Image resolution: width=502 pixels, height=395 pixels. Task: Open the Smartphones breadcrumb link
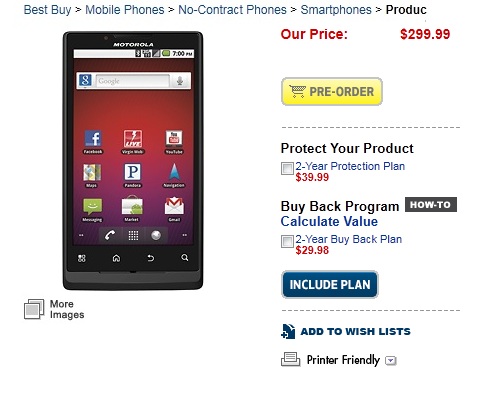coord(336,10)
